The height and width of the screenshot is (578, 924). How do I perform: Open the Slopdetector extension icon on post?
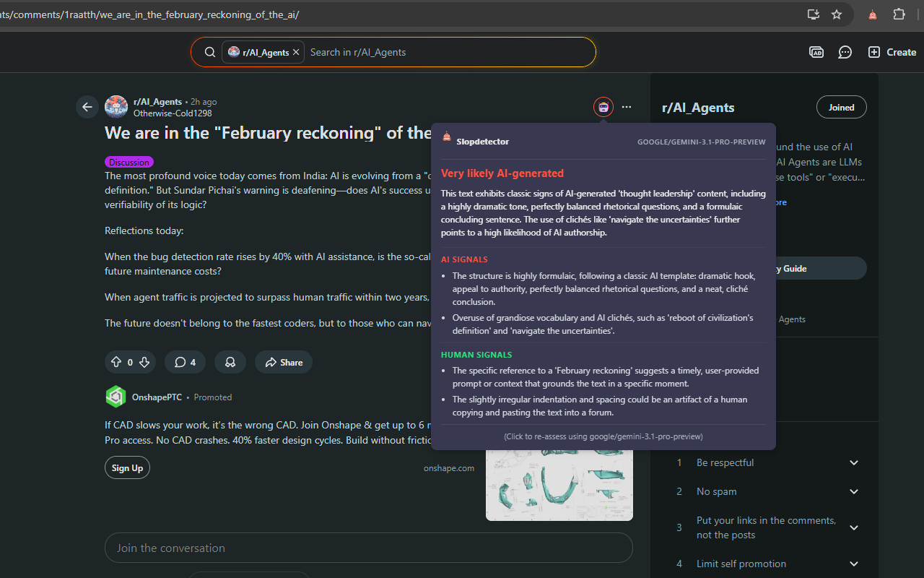point(603,107)
